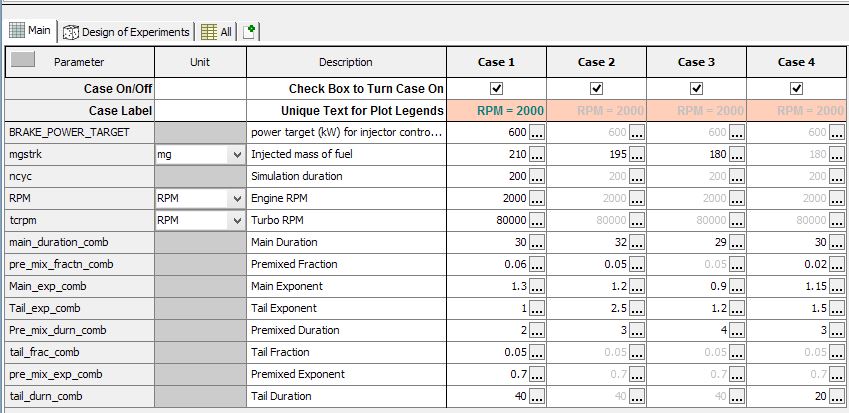The height and width of the screenshot is (413, 849).
Task: Toggle the Case 4 on/off checkbox
Action: pos(796,88)
